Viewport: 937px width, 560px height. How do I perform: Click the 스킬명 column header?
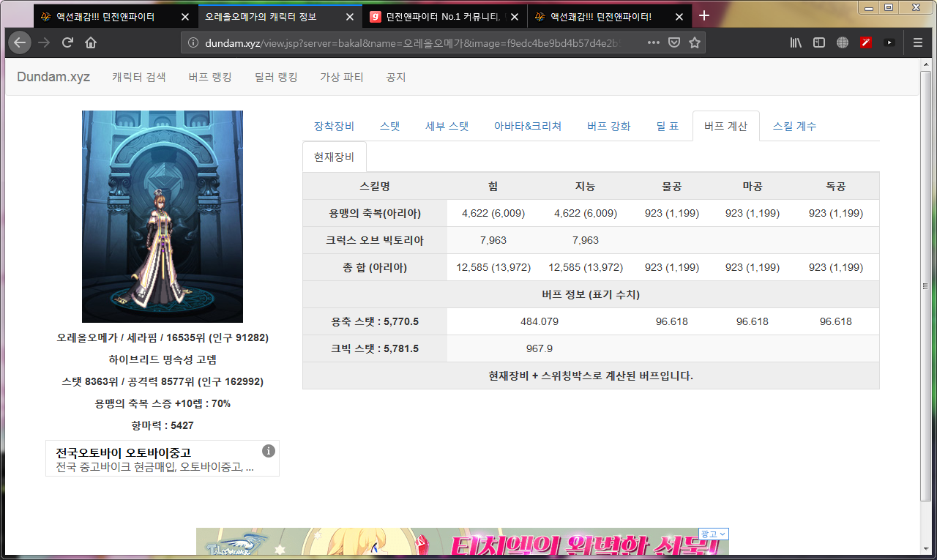[375, 186]
